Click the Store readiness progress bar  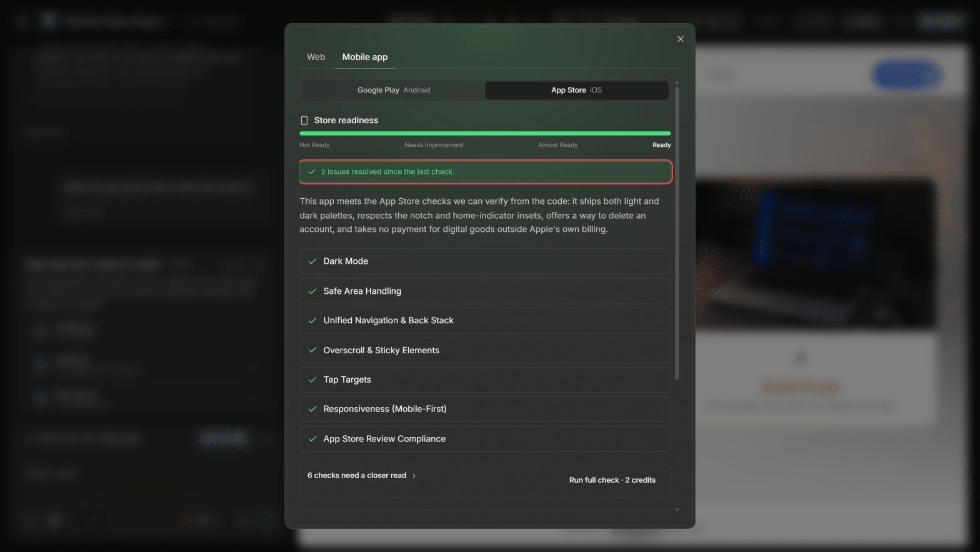click(x=485, y=133)
